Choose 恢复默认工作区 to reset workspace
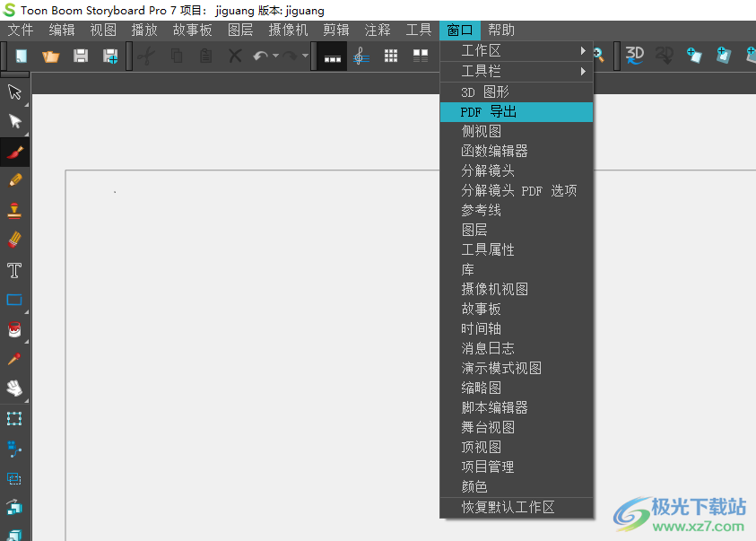This screenshot has width=756, height=541. (x=517, y=507)
